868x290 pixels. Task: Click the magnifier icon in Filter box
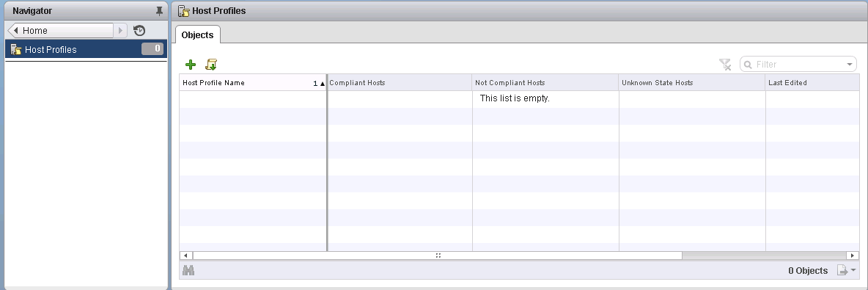coord(748,65)
